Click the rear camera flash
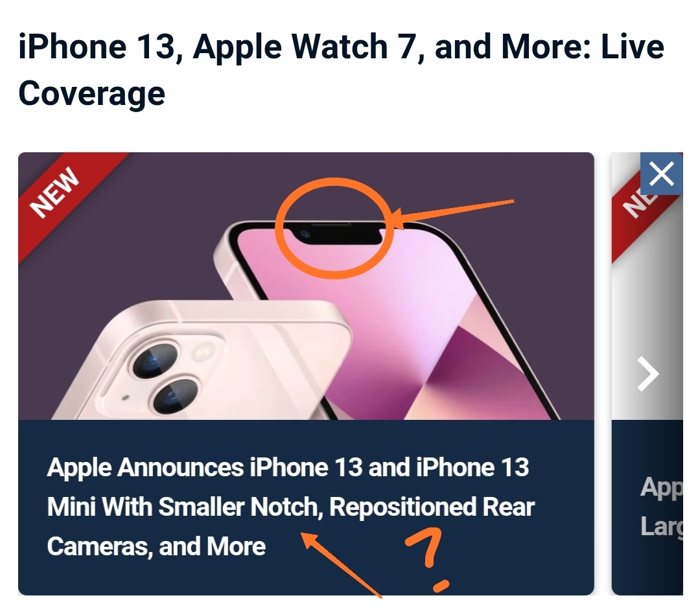This screenshot has width=700, height=611. [203, 351]
